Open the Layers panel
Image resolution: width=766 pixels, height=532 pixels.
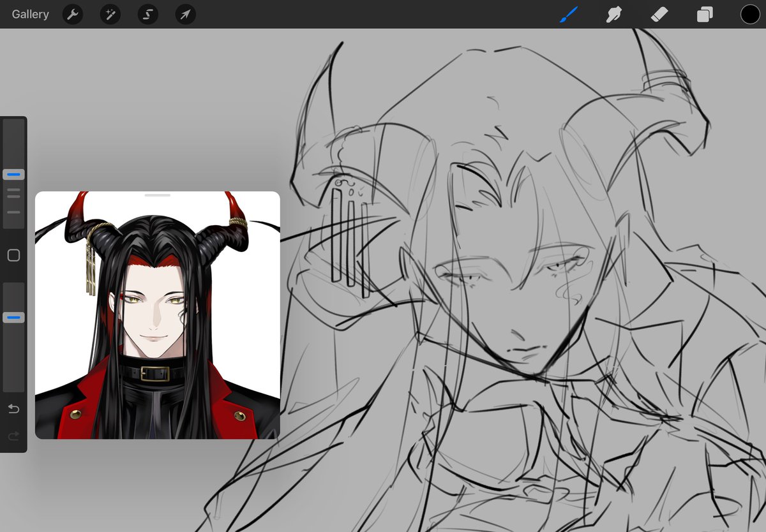(705, 14)
